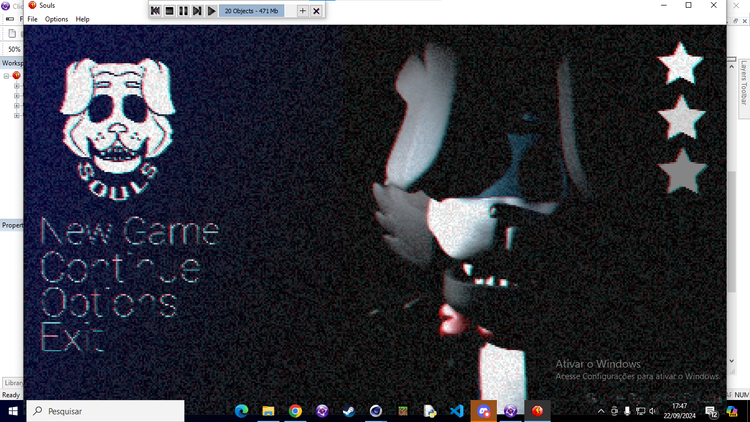Stop the running Souls application
Screen dimensions: 750x422
(x=169, y=11)
